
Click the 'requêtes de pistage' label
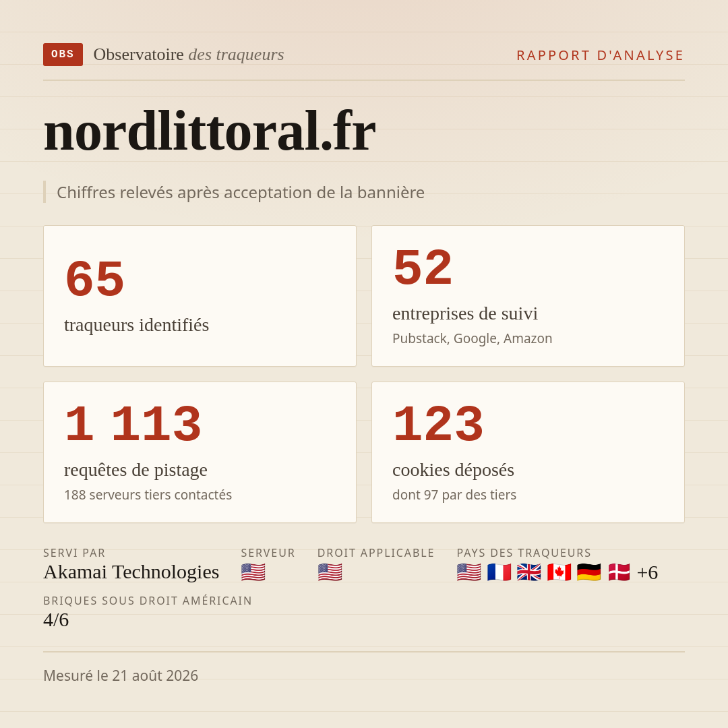pyautogui.click(x=135, y=470)
